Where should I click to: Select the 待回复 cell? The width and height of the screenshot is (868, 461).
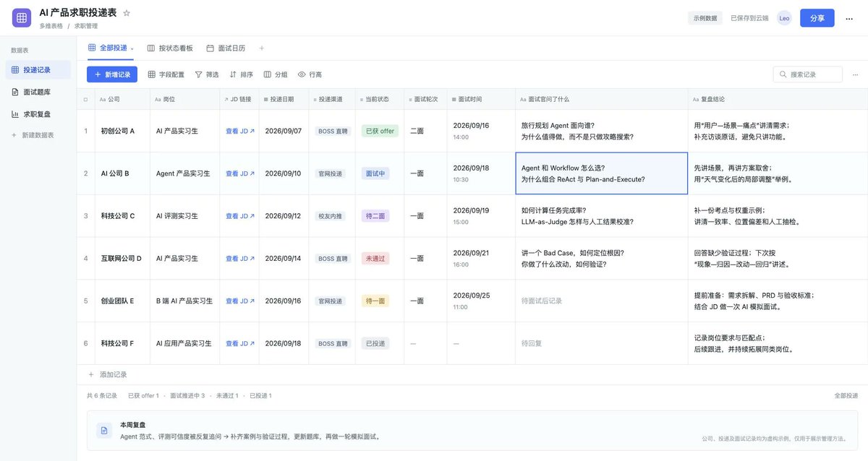tap(602, 343)
